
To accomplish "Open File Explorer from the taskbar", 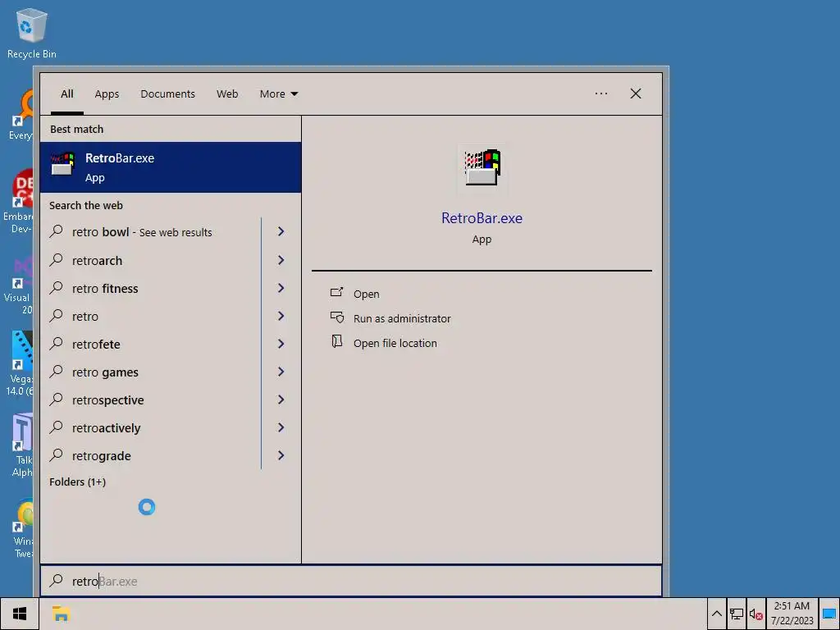I will [61, 614].
